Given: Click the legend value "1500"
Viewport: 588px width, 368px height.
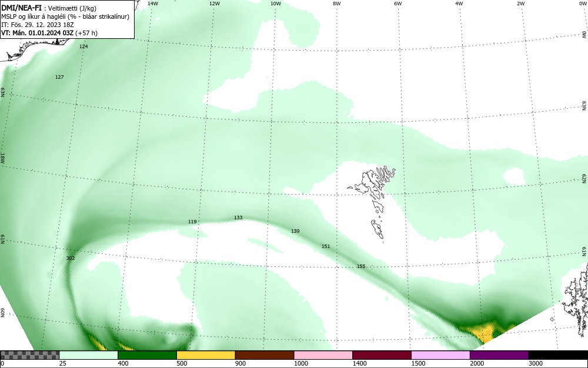Looking at the screenshot, I should [418, 363].
